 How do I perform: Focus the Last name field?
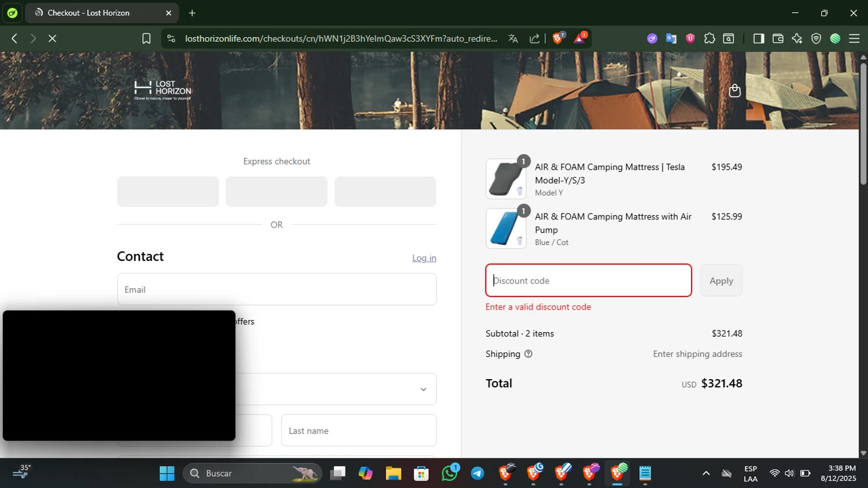[359, 430]
